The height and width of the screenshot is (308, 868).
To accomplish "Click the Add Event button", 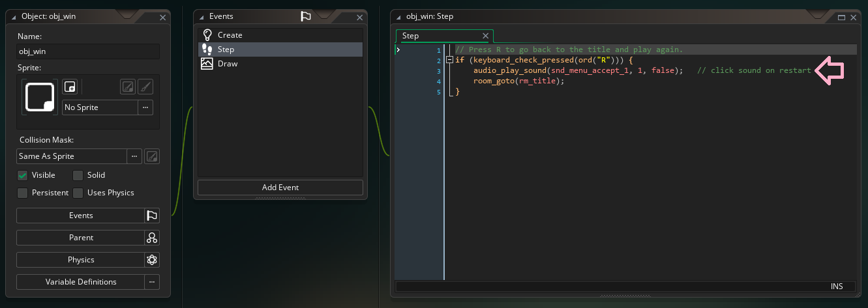I will (x=280, y=188).
